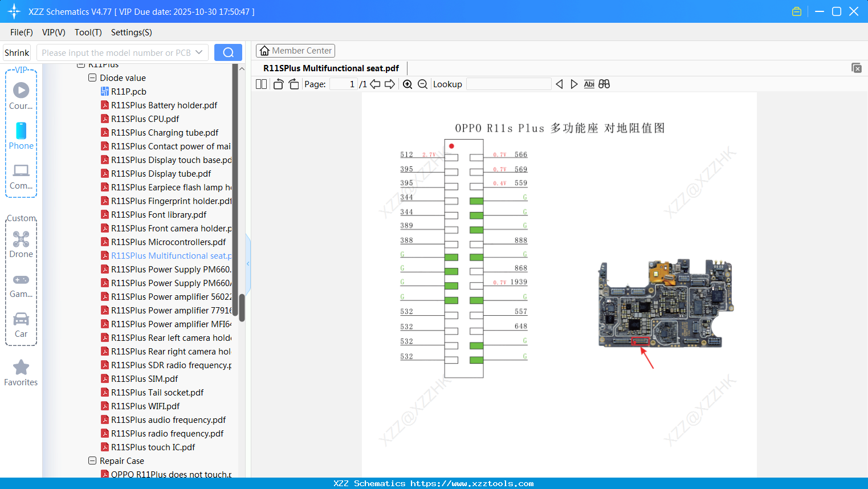This screenshot has height=489, width=868.
Task: Open the Car category
Action: (21, 325)
